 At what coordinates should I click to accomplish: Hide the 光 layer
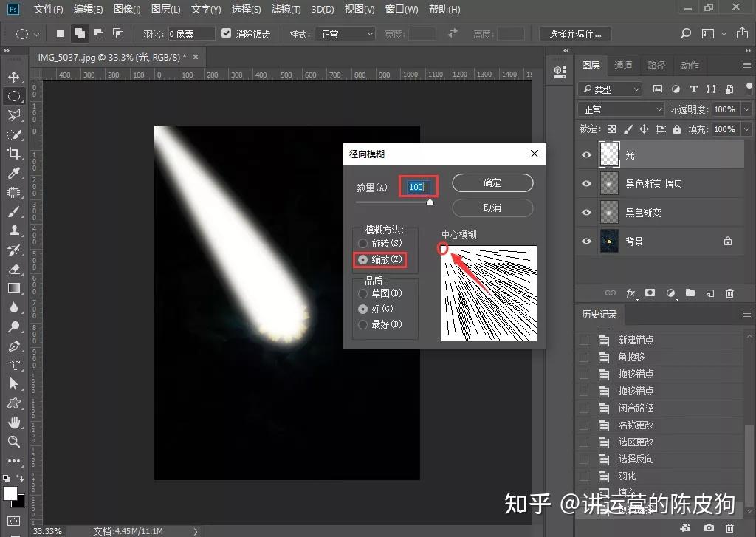point(586,155)
